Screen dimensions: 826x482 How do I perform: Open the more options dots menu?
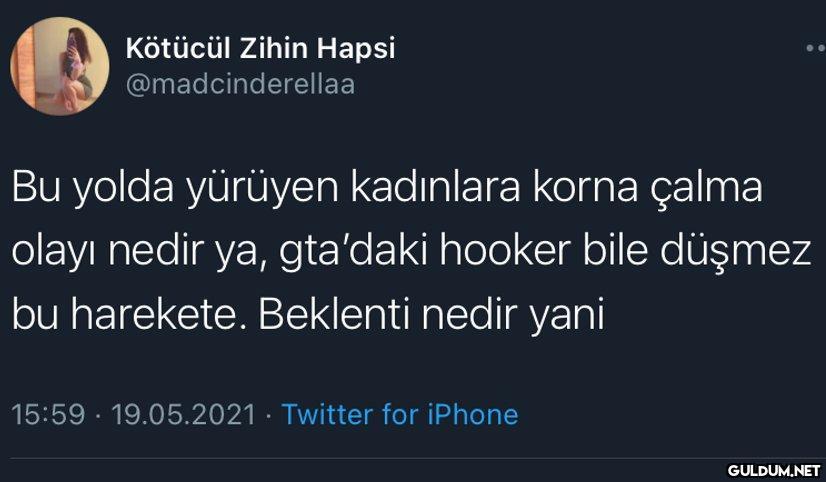816,48
